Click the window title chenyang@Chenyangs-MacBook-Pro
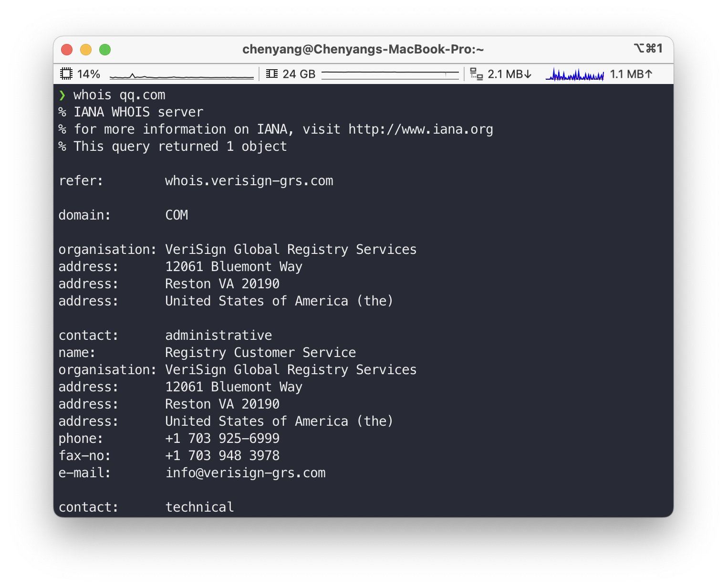 (363, 49)
